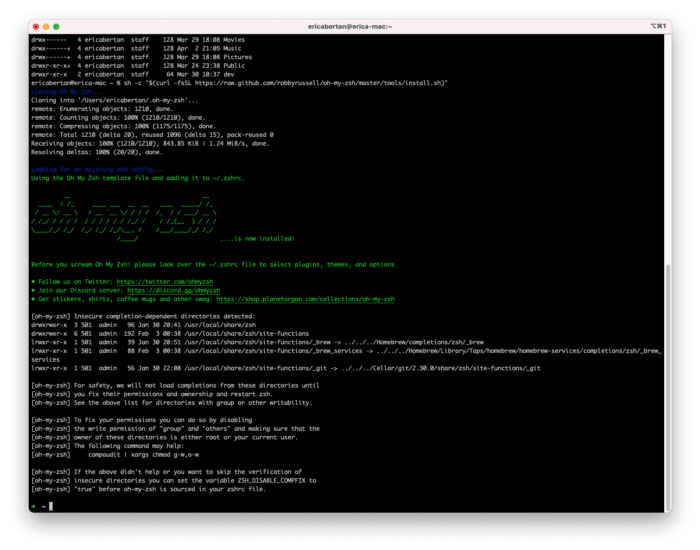The height and width of the screenshot is (550, 700).
Task: Click 'The following command may help:' line
Action: point(107,446)
